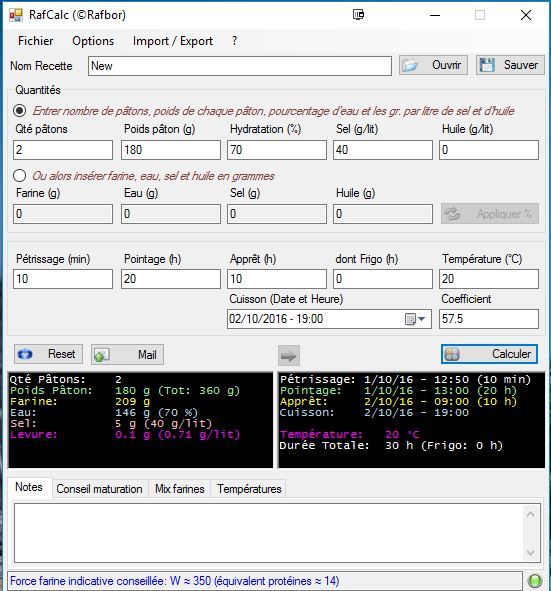Click the Sauver button
The image size is (551, 591).
tap(510, 65)
